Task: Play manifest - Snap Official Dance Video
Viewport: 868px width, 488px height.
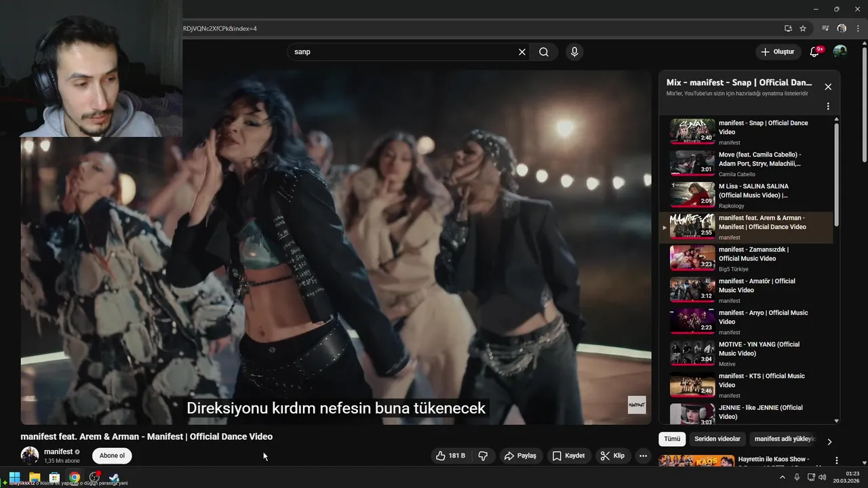Action: click(x=746, y=132)
